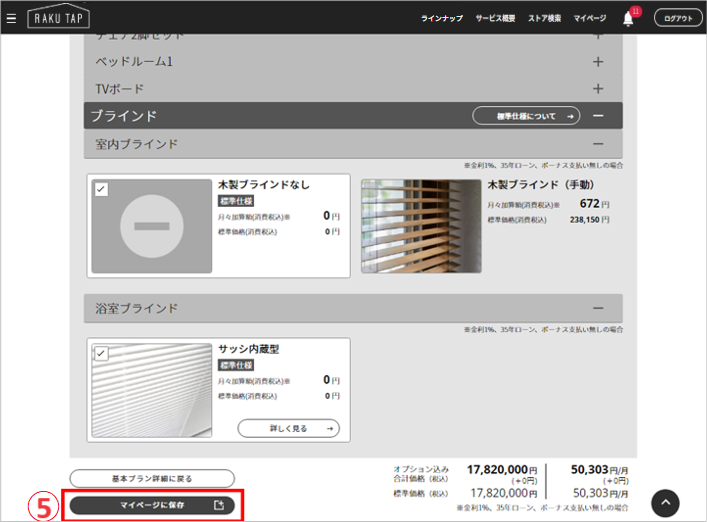Open ラインナップ in top navigation

click(441, 18)
